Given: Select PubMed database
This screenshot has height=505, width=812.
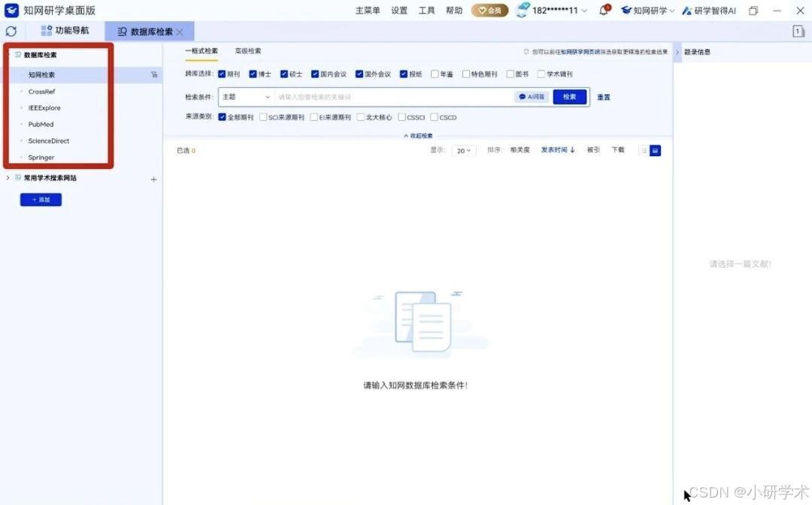Looking at the screenshot, I should [41, 125].
